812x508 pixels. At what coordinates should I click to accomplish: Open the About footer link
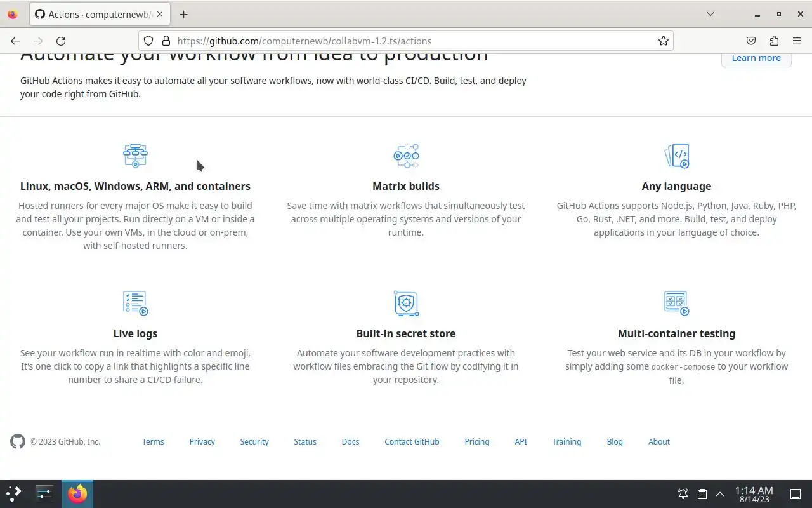click(x=659, y=441)
